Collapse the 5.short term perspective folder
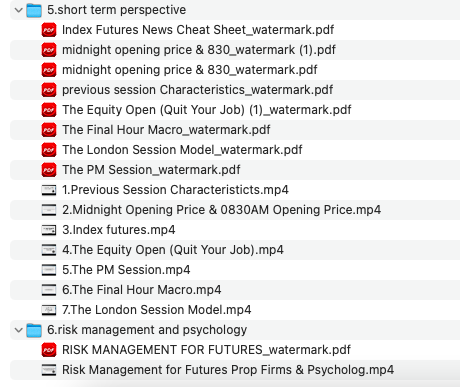Image resolution: width=460 pixels, height=387 pixels. click(19, 10)
